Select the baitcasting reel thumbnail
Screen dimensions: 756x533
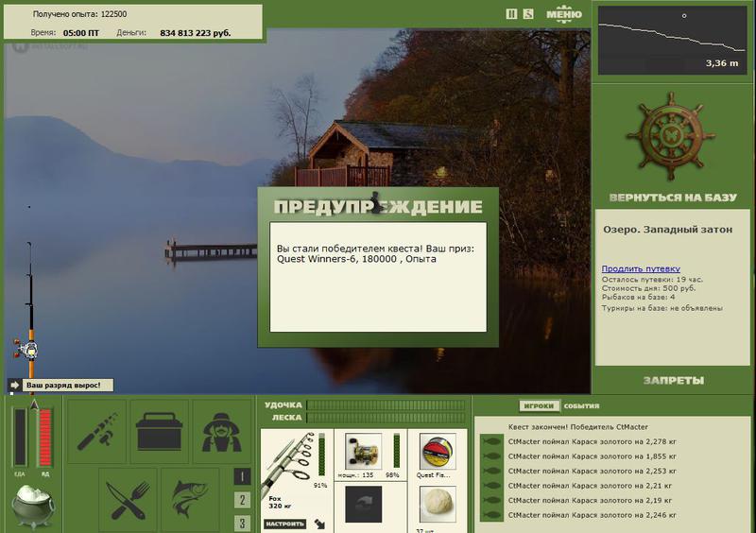pyautogui.click(x=364, y=452)
